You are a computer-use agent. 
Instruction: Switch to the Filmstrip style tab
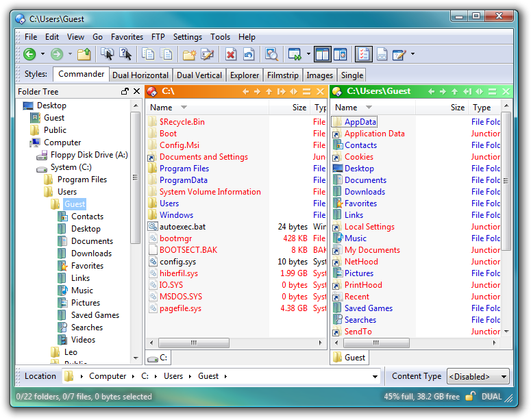282,75
